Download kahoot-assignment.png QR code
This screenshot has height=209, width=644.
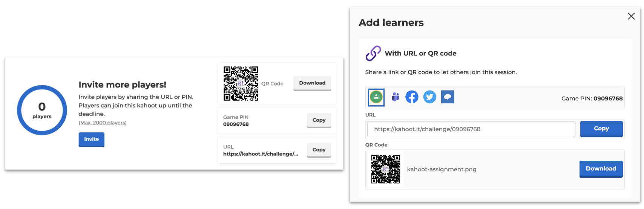[601, 169]
